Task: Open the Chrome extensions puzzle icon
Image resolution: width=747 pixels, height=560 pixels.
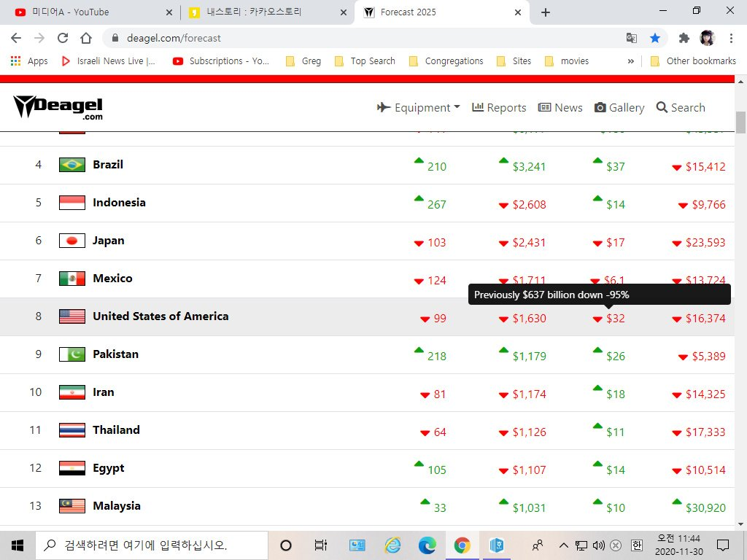Action: [x=684, y=38]
